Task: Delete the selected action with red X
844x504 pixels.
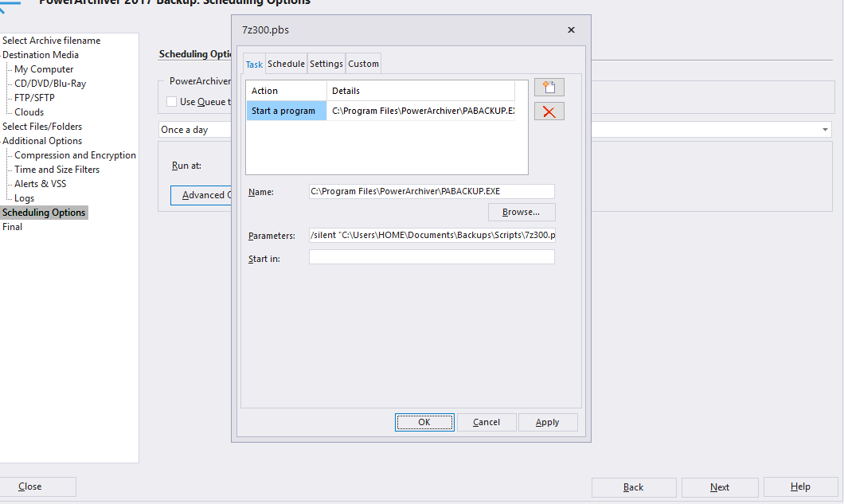Action: coord(549,111)
